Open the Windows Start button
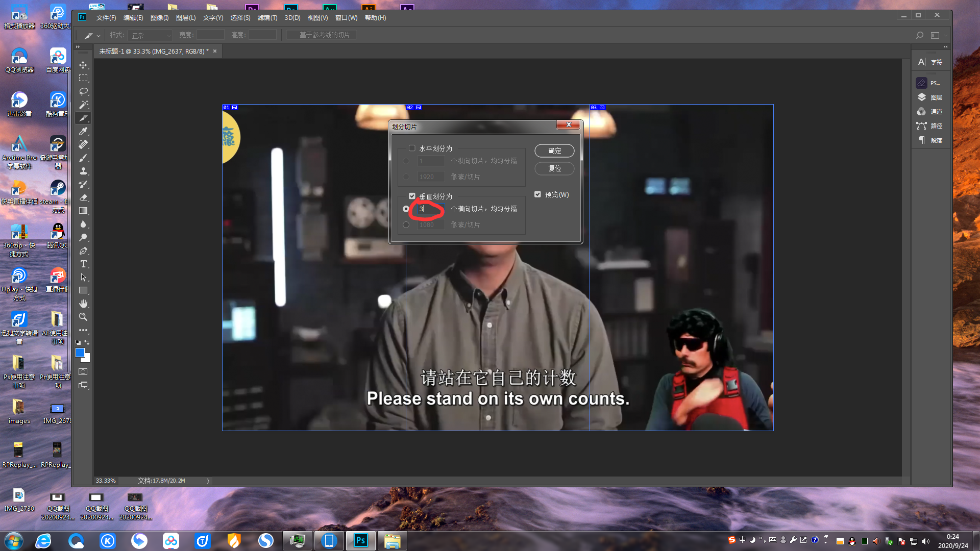This screenshot has height=551, width=980. [x=14, y=540]
